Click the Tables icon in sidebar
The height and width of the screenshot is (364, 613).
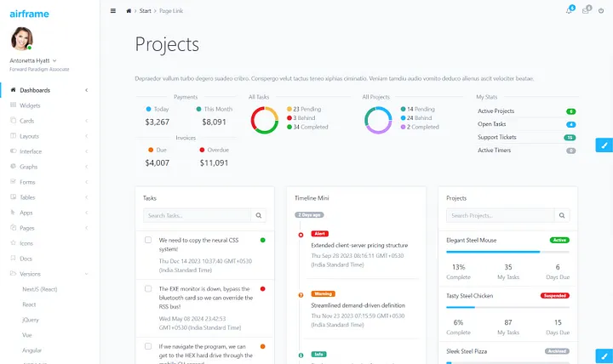pos(13,196)
